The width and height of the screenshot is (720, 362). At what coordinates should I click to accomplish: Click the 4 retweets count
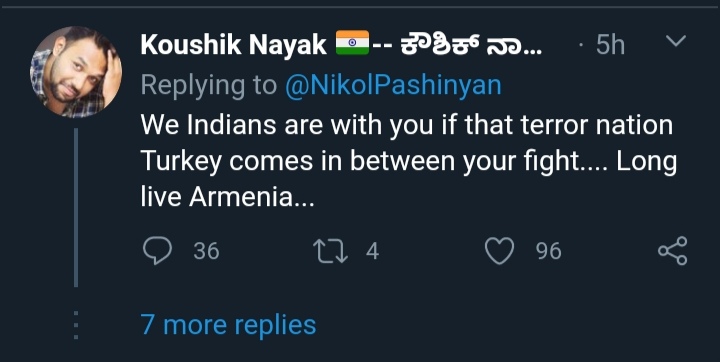click(x=372, y=251)
